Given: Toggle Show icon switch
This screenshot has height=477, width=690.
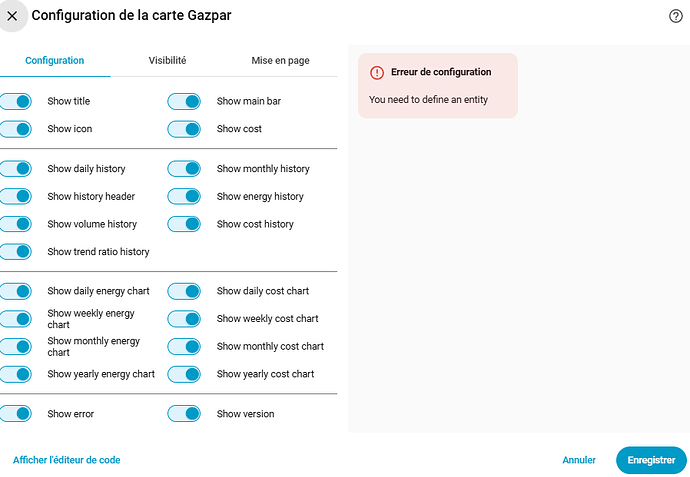Looking at the screenshot, I should (x=15, y=129).
